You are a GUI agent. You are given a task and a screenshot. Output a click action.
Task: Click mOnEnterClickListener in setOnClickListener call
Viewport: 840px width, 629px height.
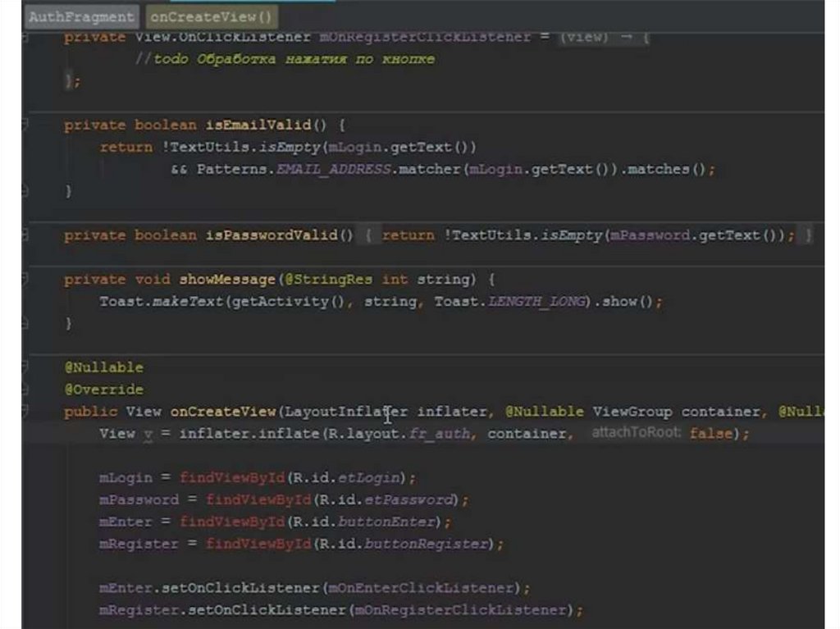click(422, 588)
